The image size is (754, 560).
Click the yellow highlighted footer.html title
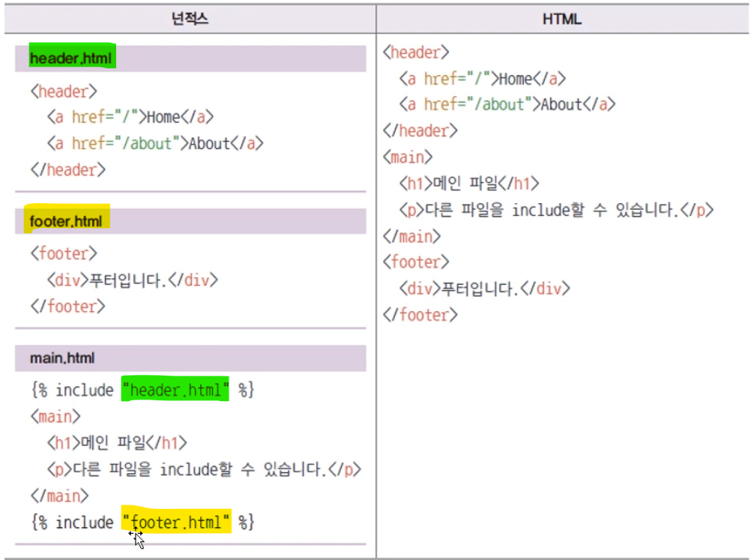point(66,221)
